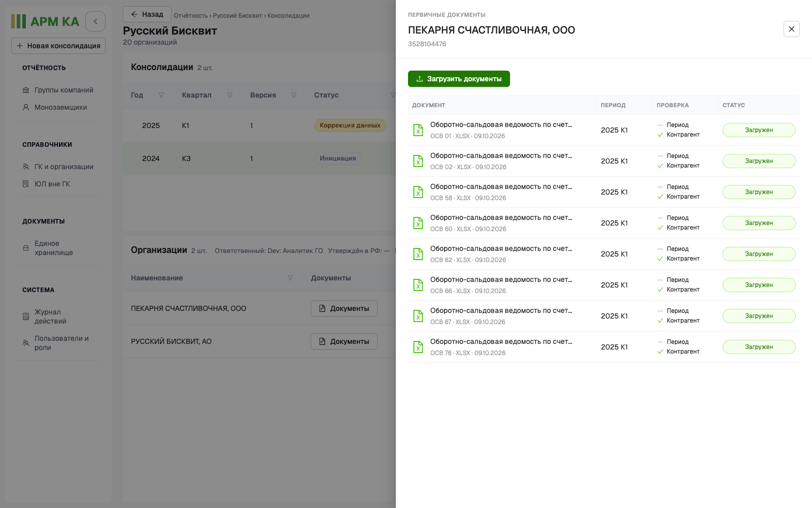The image size is (812, 508).
Task: Click Отчётность in the breadcrumb
Action: point(191,16)
